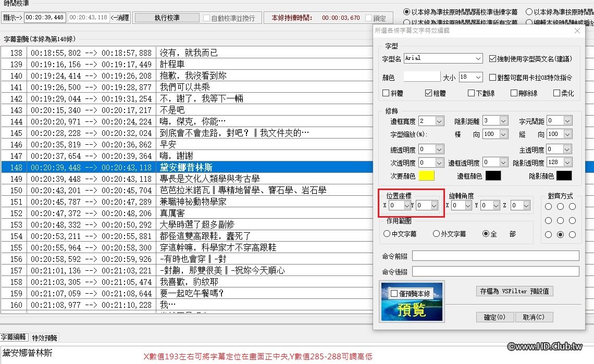Select subtitle row 151 兼職神祕動物學家
This screenshot has height=364, width=594.
tap(187, 202)
